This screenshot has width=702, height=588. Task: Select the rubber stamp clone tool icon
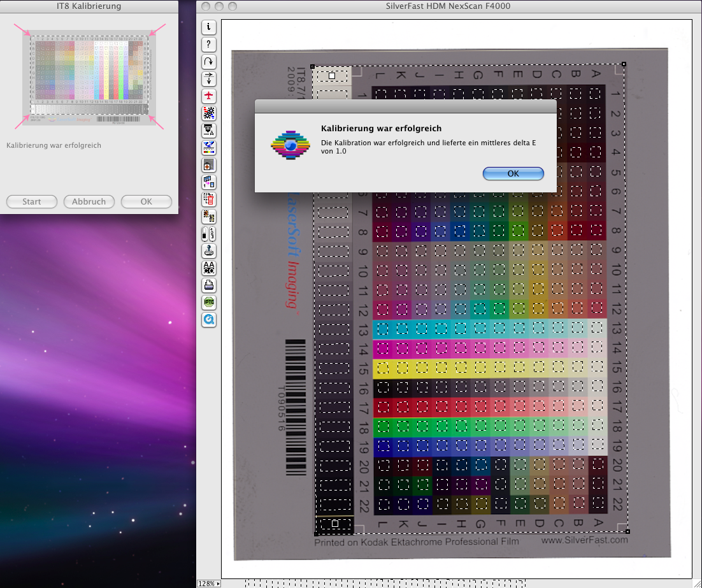tap(209, 251)
